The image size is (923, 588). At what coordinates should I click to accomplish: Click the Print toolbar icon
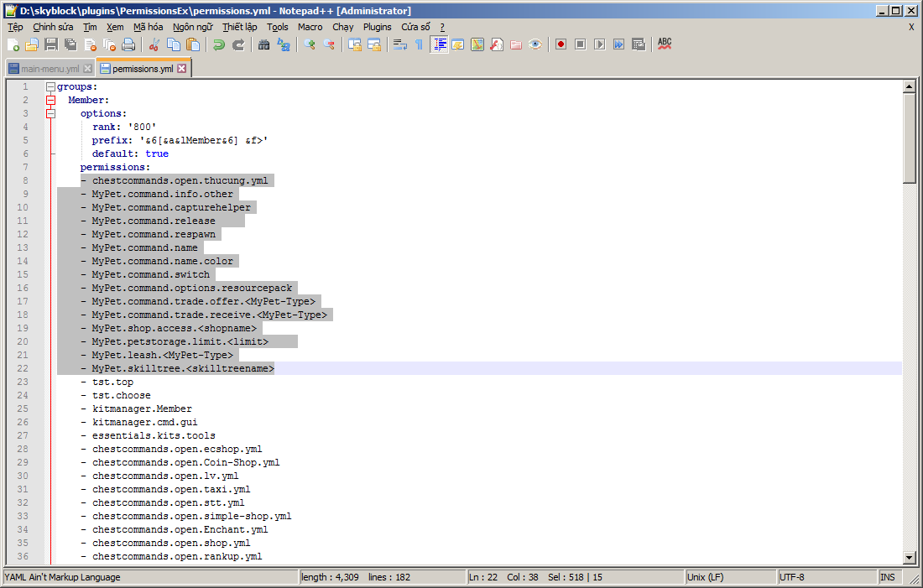point(128,44)
